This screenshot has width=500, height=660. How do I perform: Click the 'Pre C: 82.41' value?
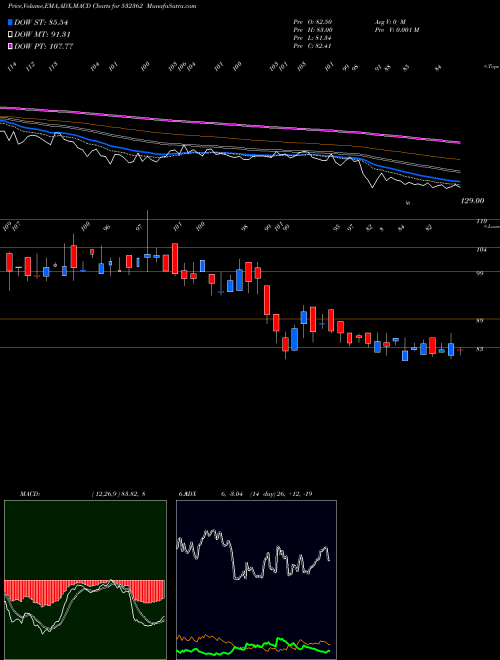pos(313,46)
